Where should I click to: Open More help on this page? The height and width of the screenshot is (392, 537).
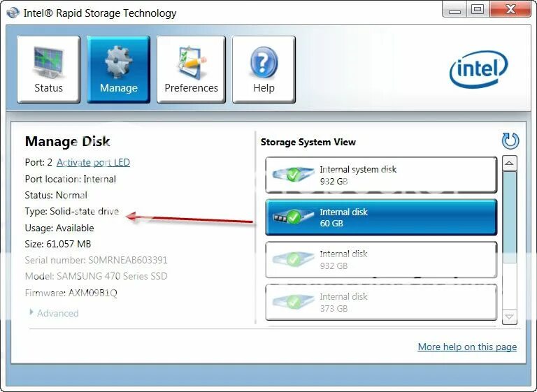[467, 347]
